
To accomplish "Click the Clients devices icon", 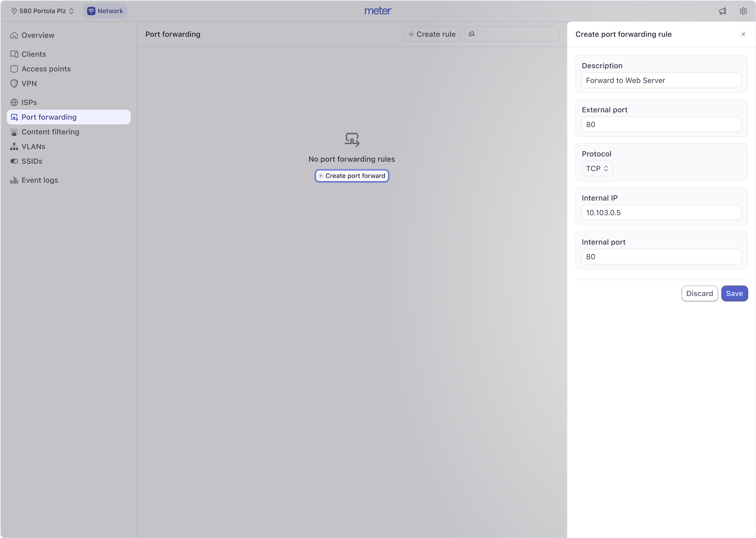I will pyautogui.click(x=14, y=54).
